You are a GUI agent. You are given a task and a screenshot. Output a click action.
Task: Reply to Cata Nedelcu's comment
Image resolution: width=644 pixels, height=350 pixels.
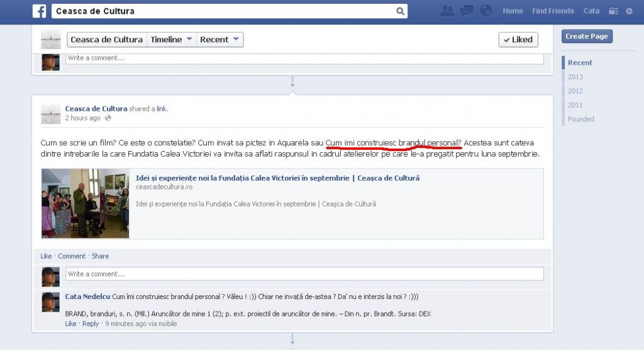[91, 324]
